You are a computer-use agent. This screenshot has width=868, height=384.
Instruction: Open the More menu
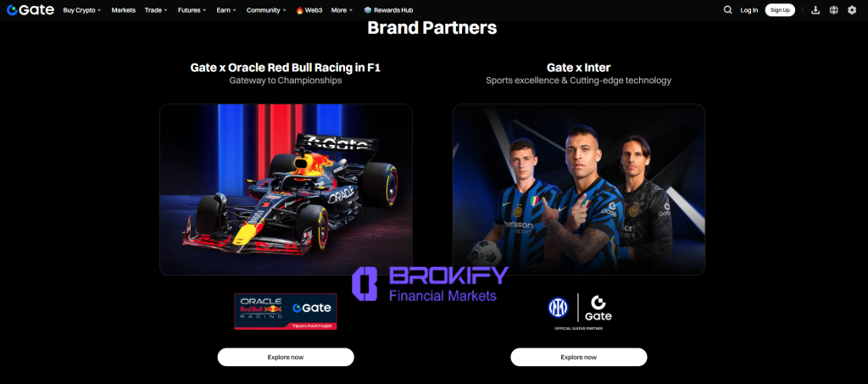tap(342, 10)
